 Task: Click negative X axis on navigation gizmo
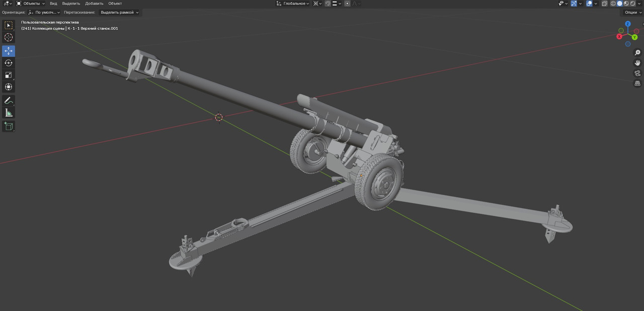pyautogui.click(x=636, y=31)
